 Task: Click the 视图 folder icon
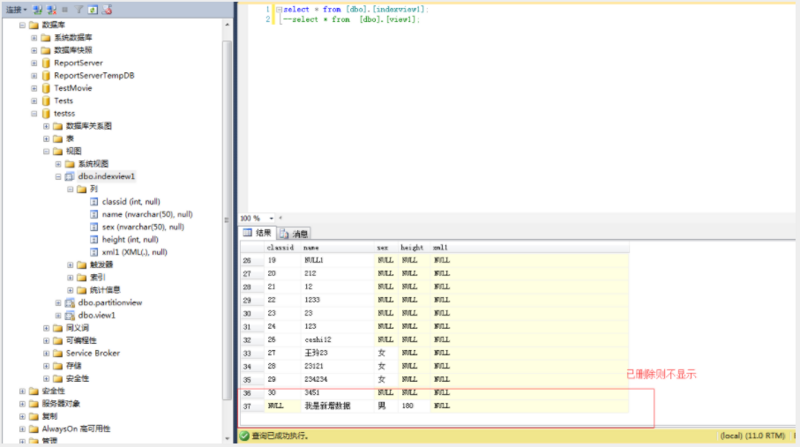58,151
